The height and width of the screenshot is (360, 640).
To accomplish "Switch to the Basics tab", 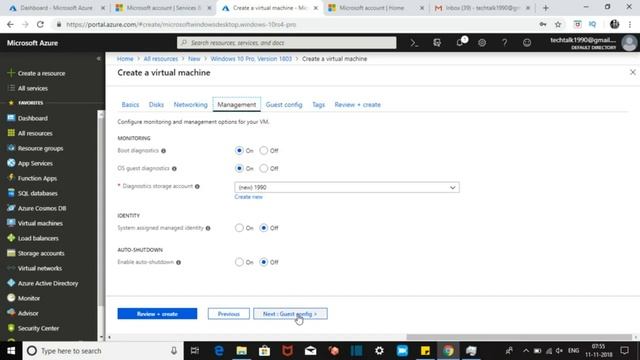I will click(130, 105).
